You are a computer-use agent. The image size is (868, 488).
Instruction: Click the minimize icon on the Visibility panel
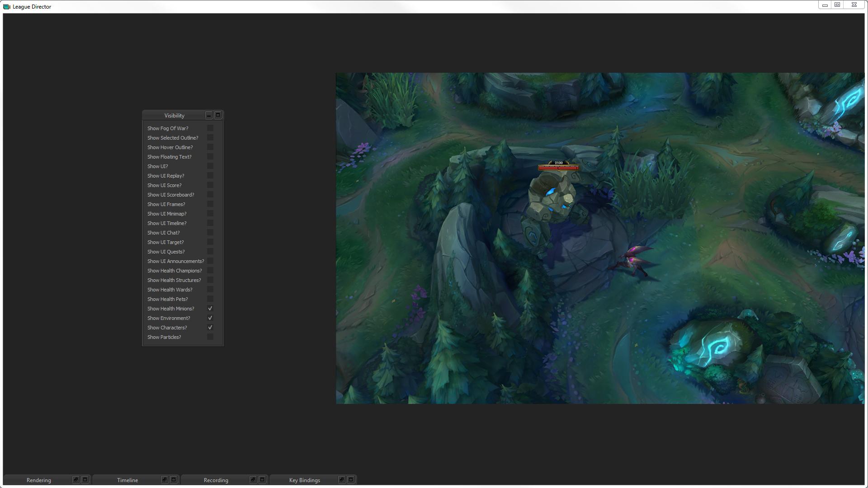[x=209, y=115]
